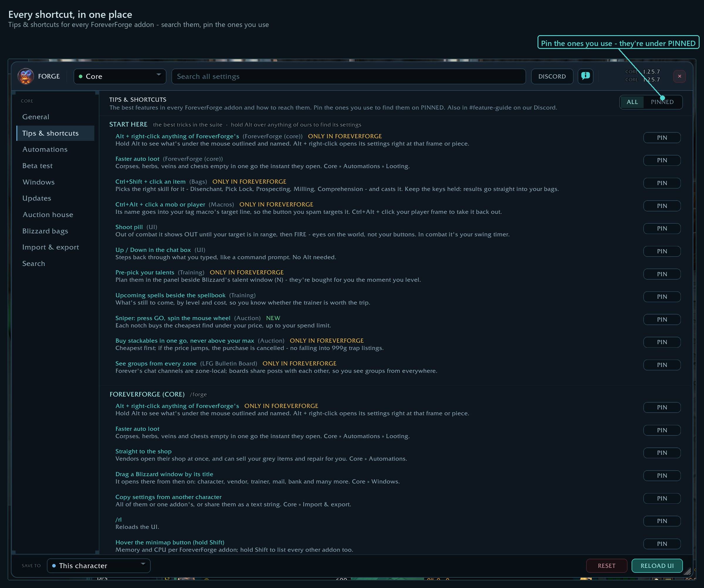Pin the Straight to the shop tip

click(x=662, y=453)
